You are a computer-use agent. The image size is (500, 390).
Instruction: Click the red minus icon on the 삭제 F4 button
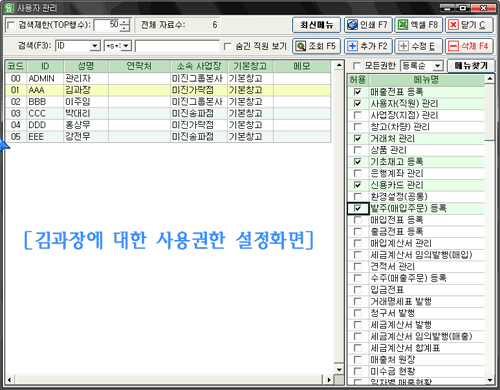coord(453,46)
